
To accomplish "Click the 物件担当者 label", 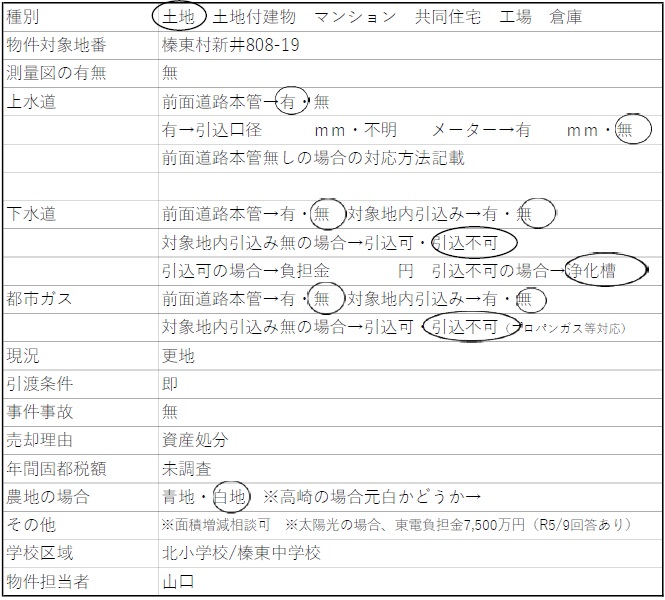I will click(x=48, y=581).
